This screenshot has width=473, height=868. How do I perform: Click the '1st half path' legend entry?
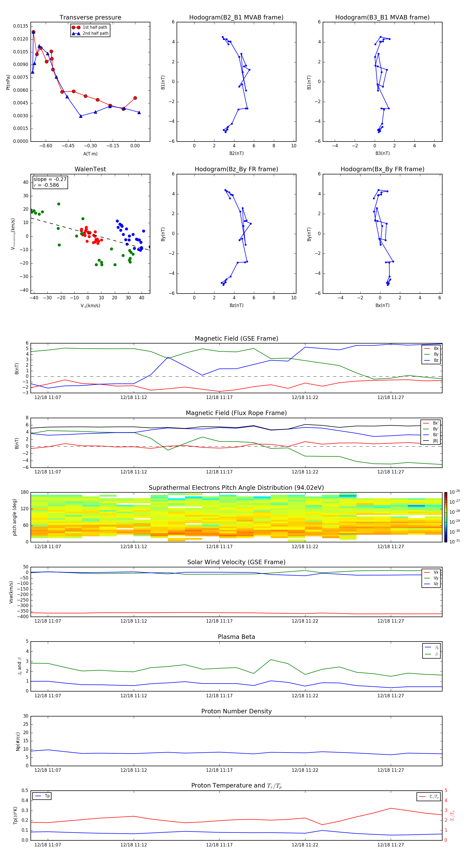(90, 27)
